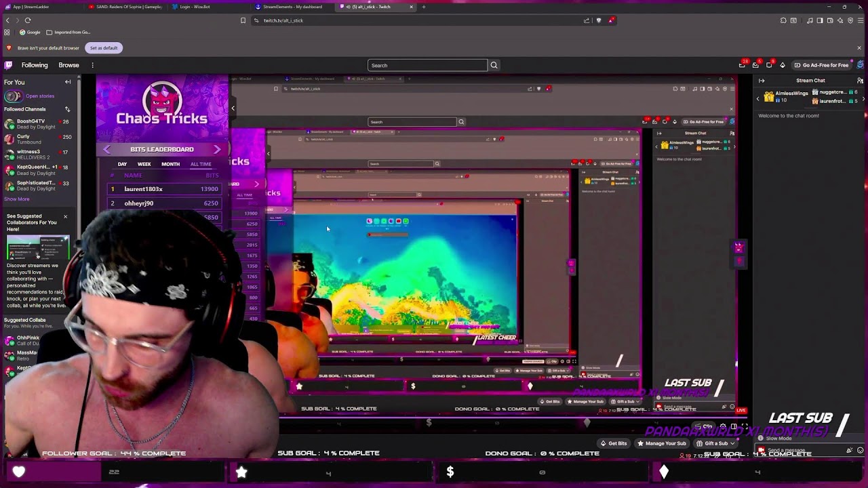Sort Followed Channels with the arrows icon
The height and width of the screenshot is (488, 868).
pyautogui.click(x=67, y=109)
